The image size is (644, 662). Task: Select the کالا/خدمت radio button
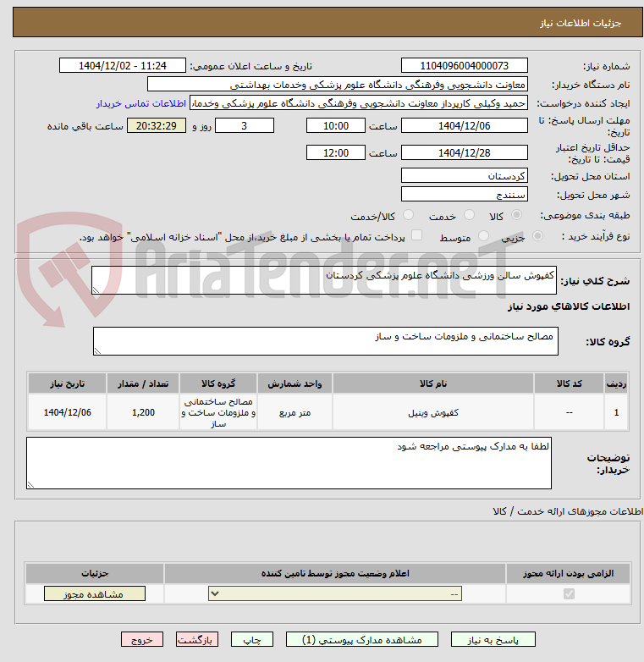tap(408, 215)
